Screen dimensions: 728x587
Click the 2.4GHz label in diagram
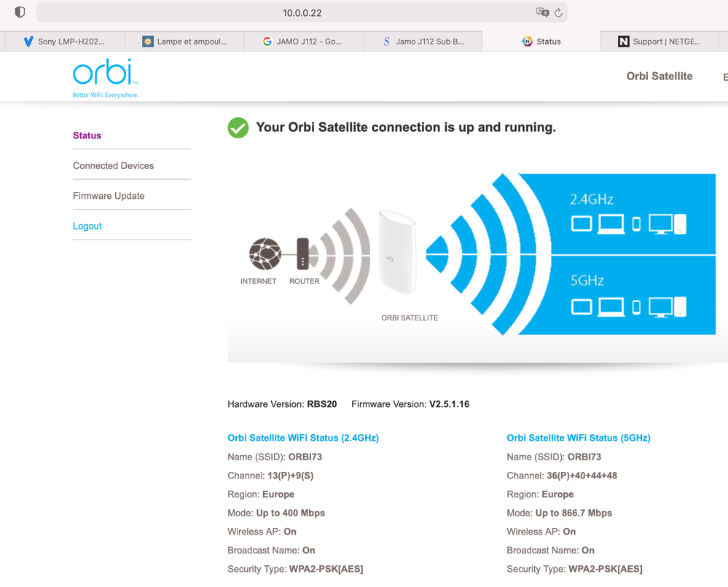tap(592, 200)
